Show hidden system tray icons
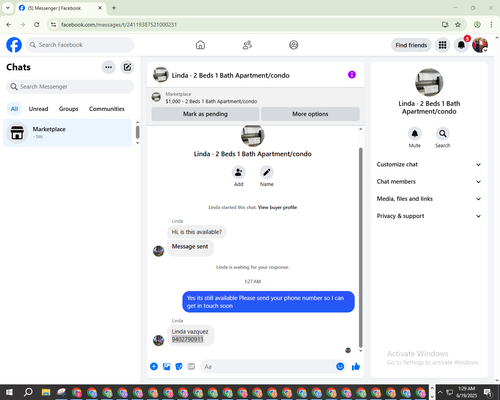Screen dimensions: 500x400 (440, 392)
